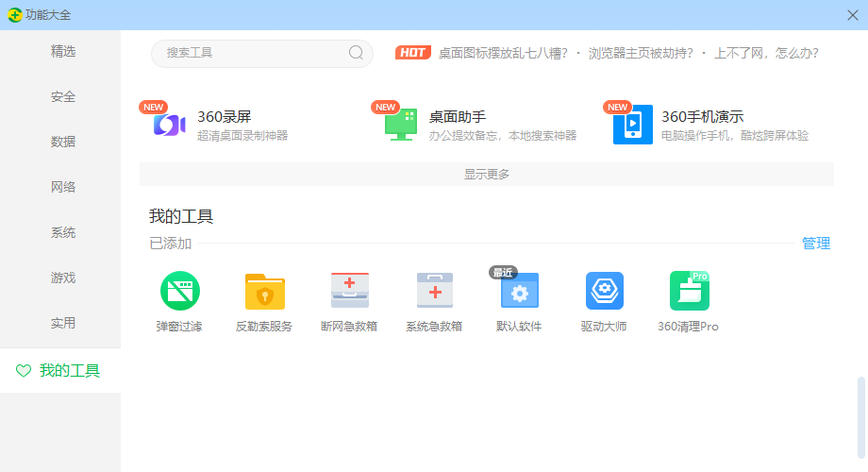Click the search magnifier icon

pyautogui.click(x=356, y=53)
